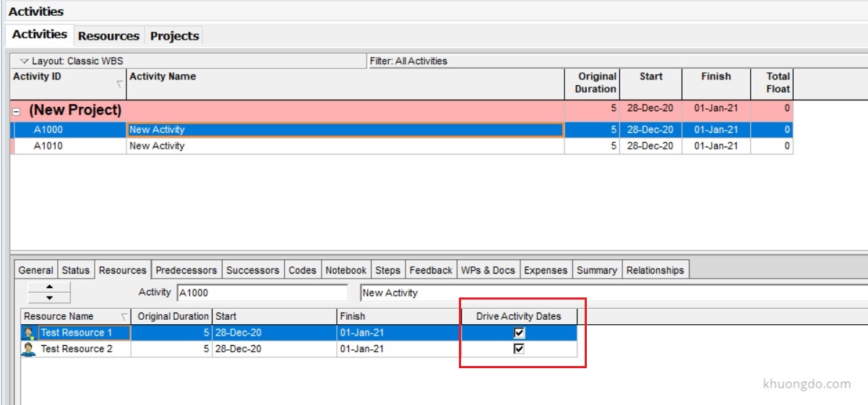868x405 pixels.
Task: Click the Test Resource 1 person icon
Action: 29,333
